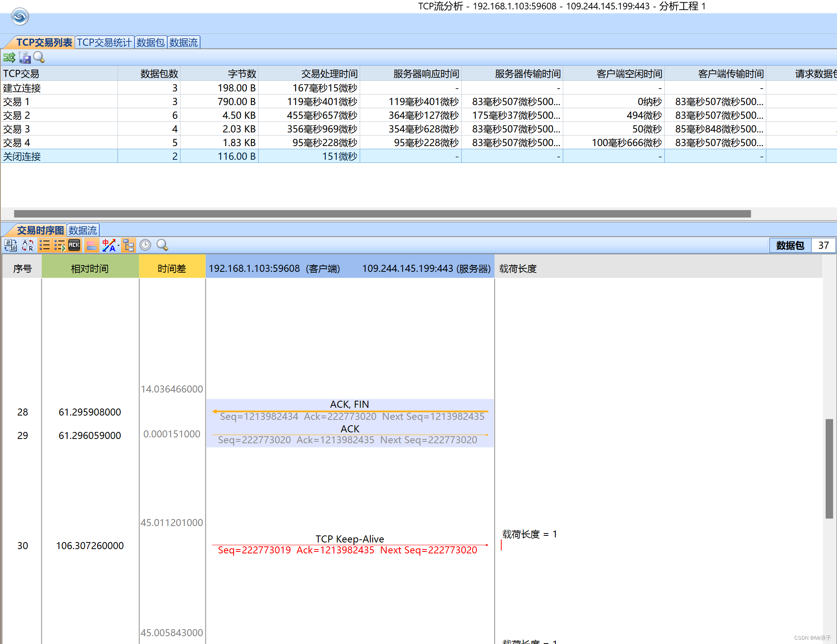The height and width of the screenshot is (644, 837).
Task: Click the vertical scrollbar thumb in sequence diagram
Action: pos(829,469)
